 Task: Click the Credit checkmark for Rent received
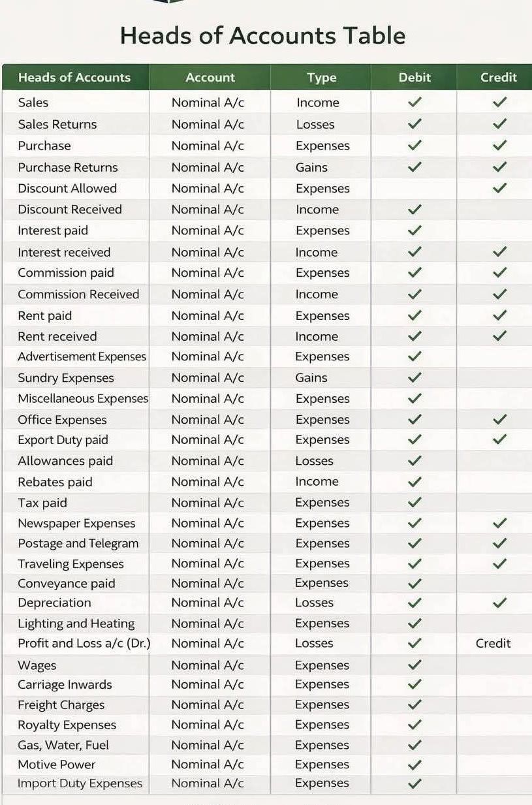tap(500, 336)
